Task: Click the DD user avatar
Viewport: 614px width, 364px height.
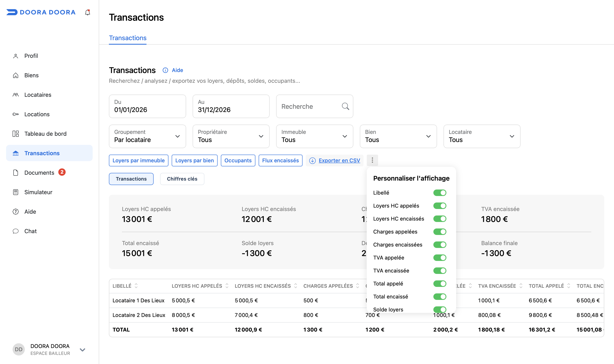Action: tap(19, 349)
